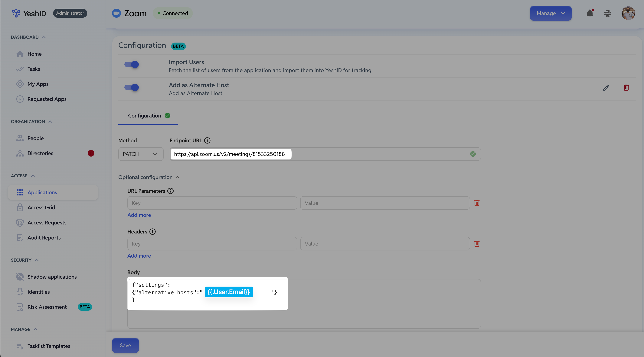Click the Identities fingerprint icon
Image resolution: width=644 pixels, height=357 pixels.
[20, 292]
